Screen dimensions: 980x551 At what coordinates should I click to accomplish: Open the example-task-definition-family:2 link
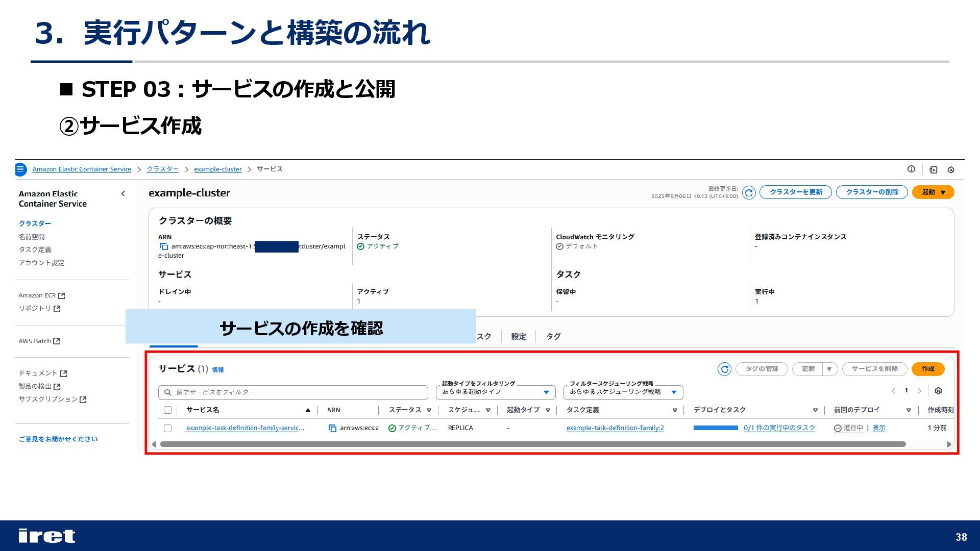click(615, 428)
